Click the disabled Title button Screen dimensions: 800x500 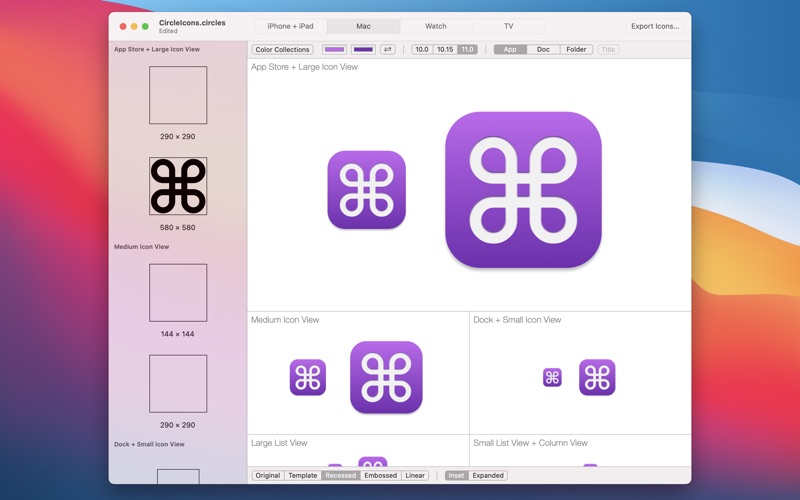point(608,49)
